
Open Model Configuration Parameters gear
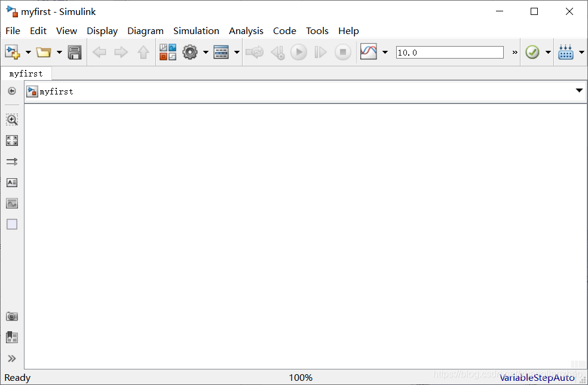(x=190, y=52)
